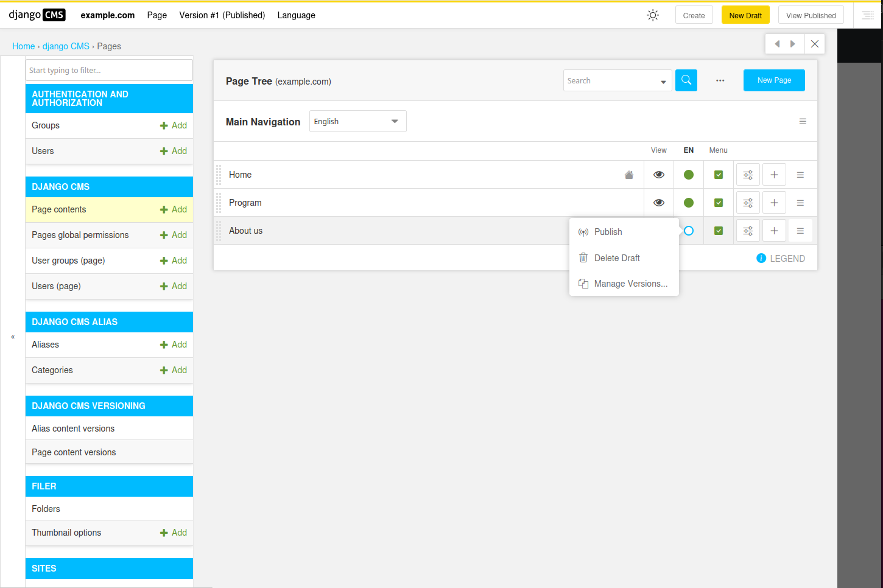
Task: Click the yellow New Draft button
Action: 745,15
